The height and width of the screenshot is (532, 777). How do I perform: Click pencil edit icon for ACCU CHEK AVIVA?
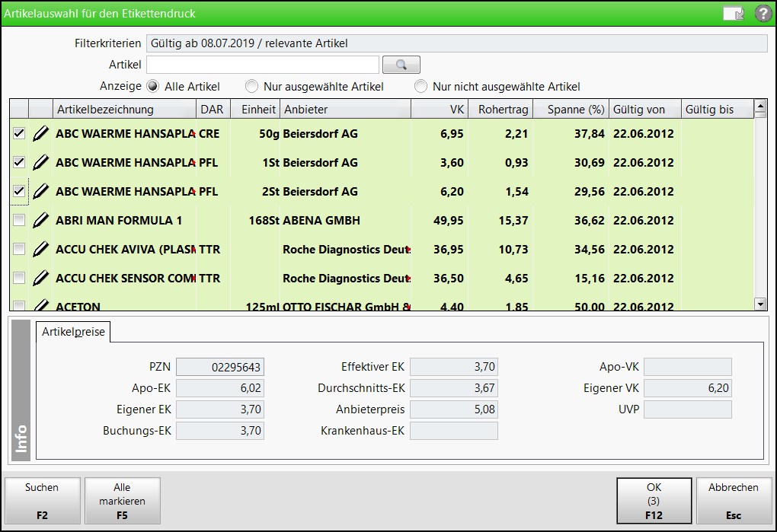click(40, 250)
